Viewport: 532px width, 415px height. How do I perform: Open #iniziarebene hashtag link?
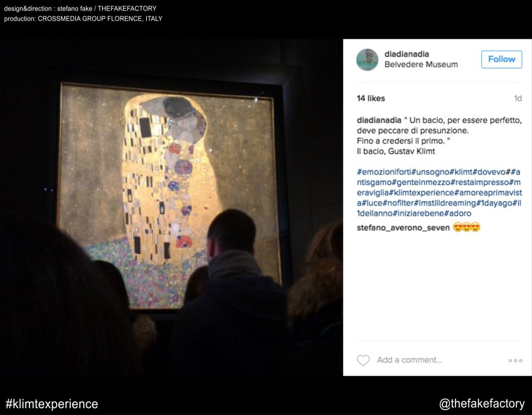pyautogui.click(x=418, y=213)
